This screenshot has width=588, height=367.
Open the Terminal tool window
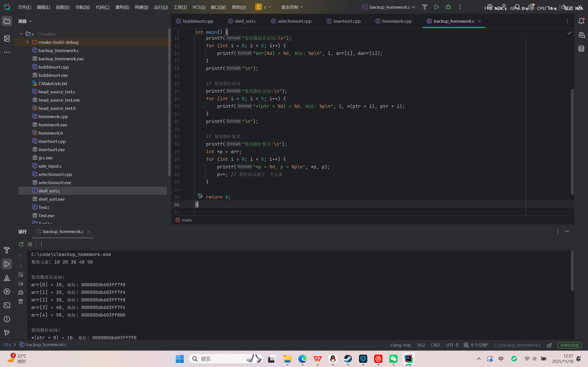coord(7,305)
